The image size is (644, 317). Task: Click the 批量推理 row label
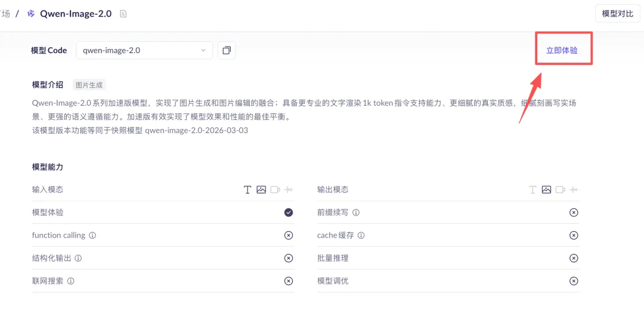pyautogui.click(x=333, y=258)
